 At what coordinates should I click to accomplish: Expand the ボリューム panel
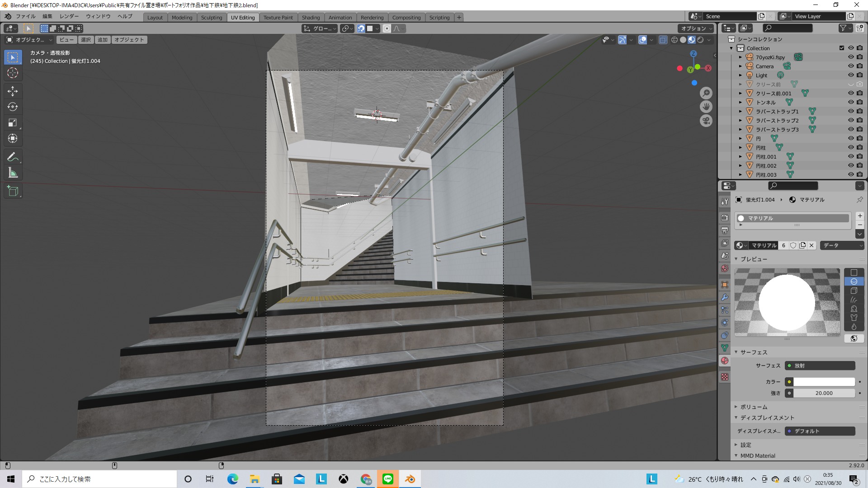[x=753, y=407]
